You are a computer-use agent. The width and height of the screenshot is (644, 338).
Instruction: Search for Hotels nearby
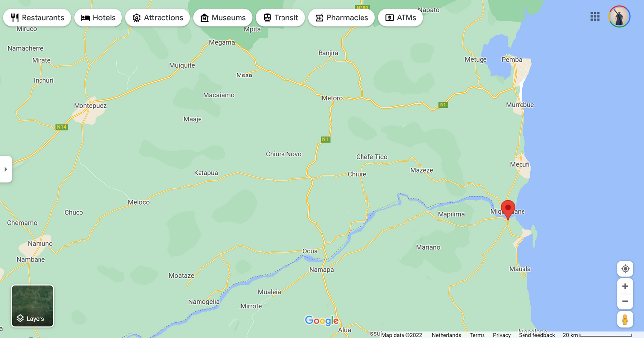(x=98, y=18)
